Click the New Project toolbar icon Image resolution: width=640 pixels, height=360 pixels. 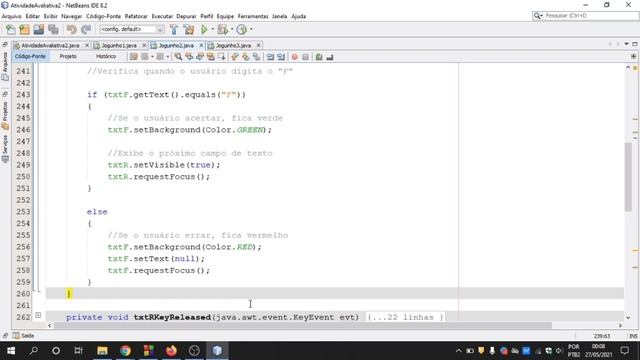point(24,29)
